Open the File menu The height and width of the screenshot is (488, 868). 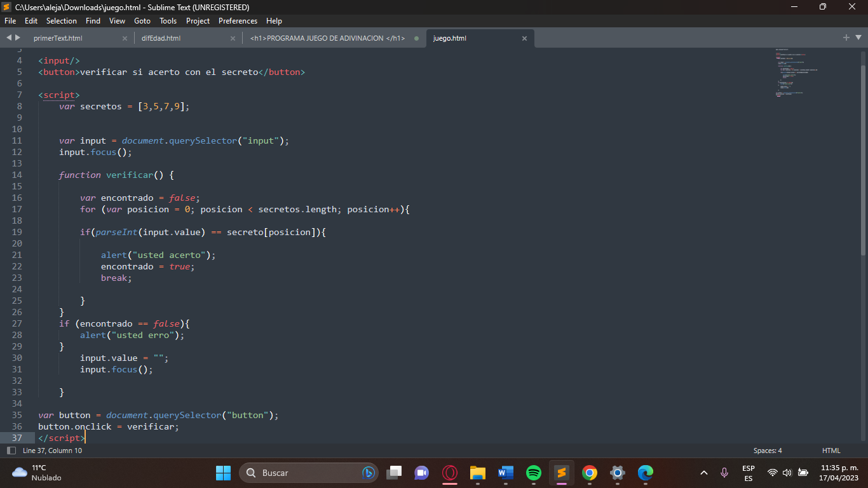pos(10,21)
